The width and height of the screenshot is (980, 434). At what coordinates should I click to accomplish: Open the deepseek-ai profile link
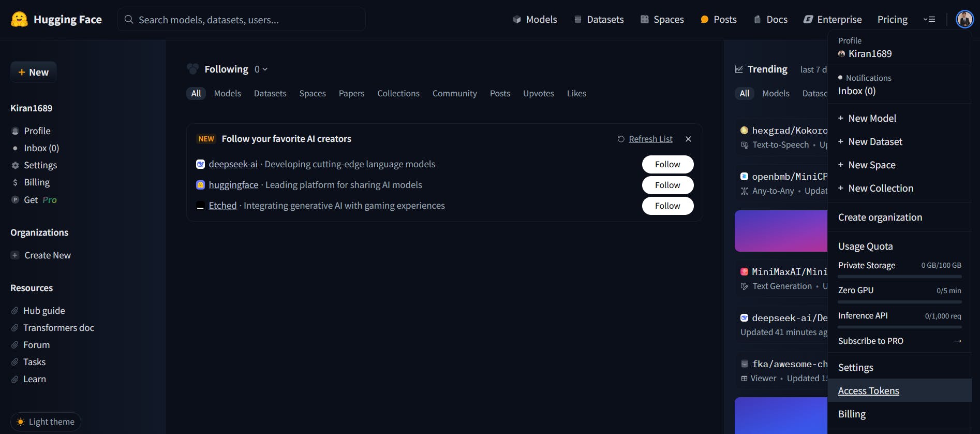click(233, 164)
